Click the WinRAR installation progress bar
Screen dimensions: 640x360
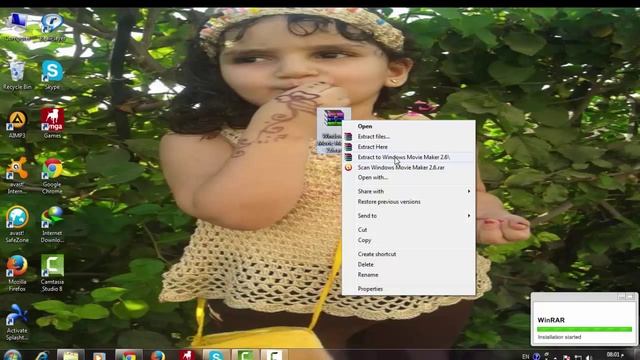[584, 329]
